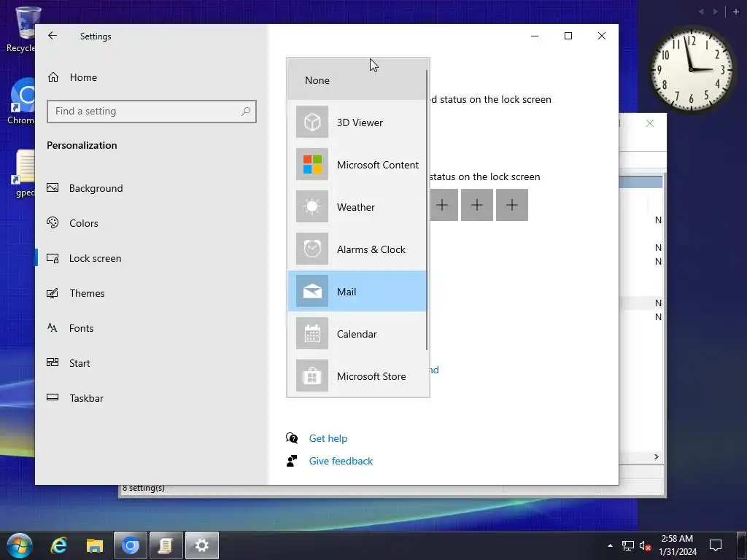Open the Action Center notifications icon
Viewport: 747px width, 560px height.
click(715, 545)
